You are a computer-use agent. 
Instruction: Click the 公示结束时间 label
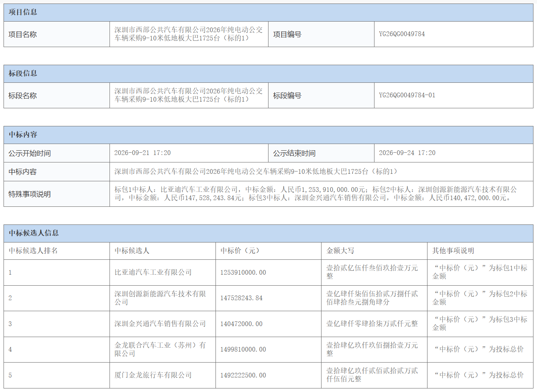tap(294, 153)
